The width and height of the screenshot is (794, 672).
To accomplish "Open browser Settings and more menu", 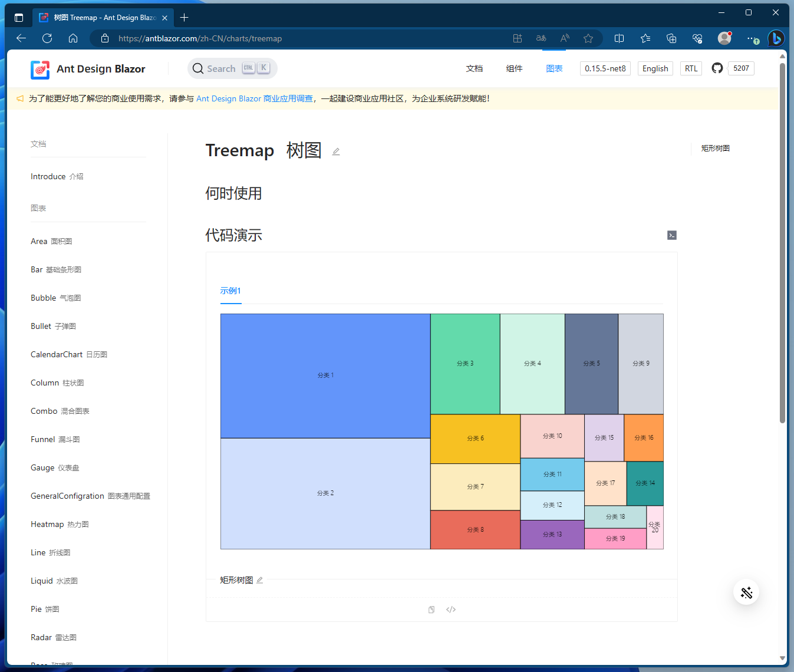I will (x=752, y=38).
